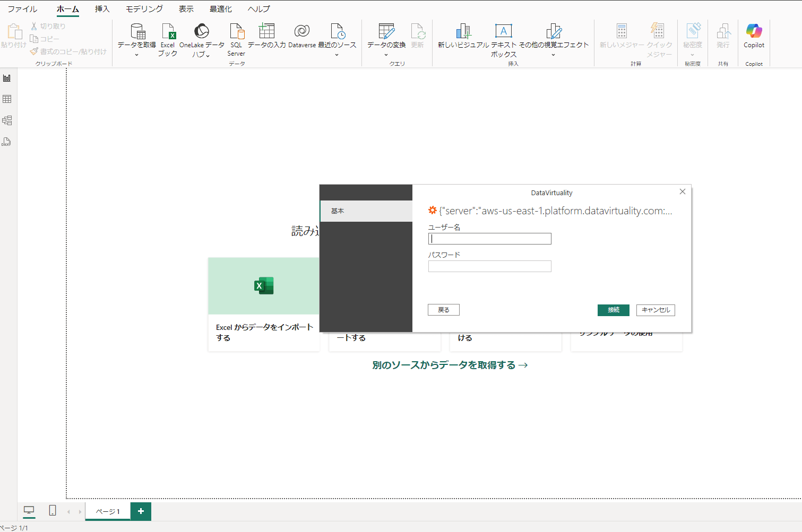The image size is (802, 532).
Task: Switch to Table view in the left sidebar
Action: 7,99
